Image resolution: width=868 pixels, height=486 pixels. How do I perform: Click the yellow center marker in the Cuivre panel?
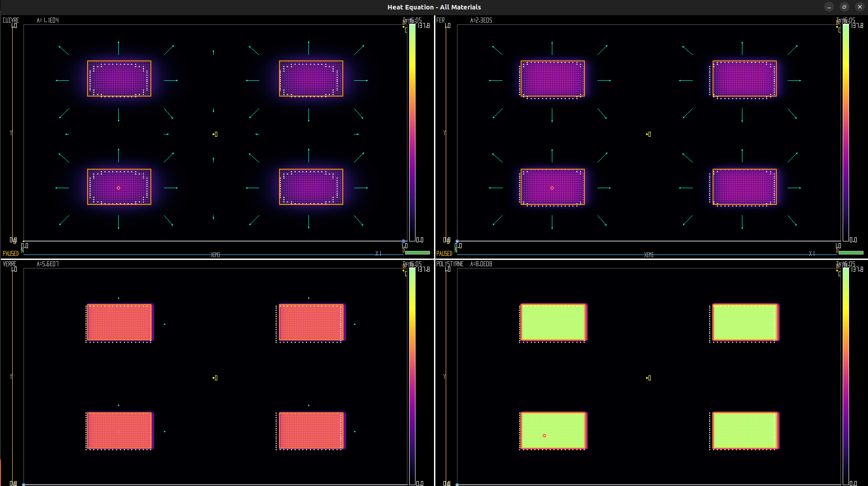[x=215, y=134]
